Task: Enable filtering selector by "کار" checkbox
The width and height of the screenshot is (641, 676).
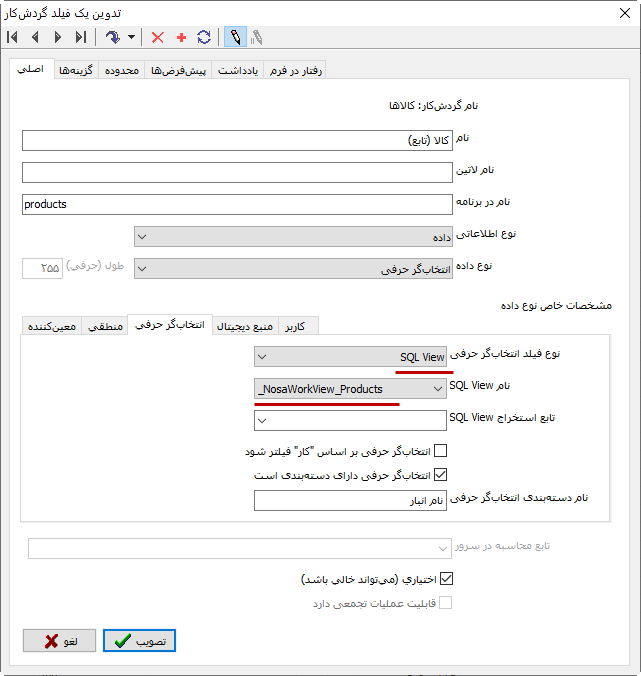Action: (x=441, y=451)
